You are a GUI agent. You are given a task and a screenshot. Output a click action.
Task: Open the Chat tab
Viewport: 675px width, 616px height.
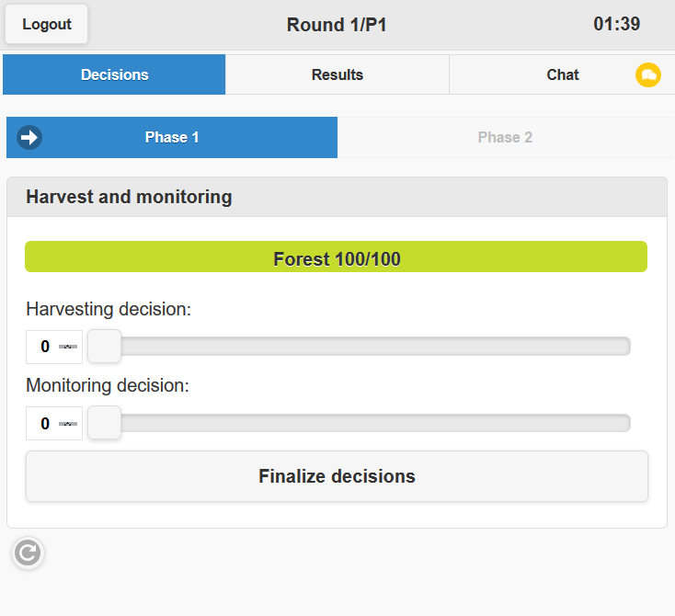[562, 75]
